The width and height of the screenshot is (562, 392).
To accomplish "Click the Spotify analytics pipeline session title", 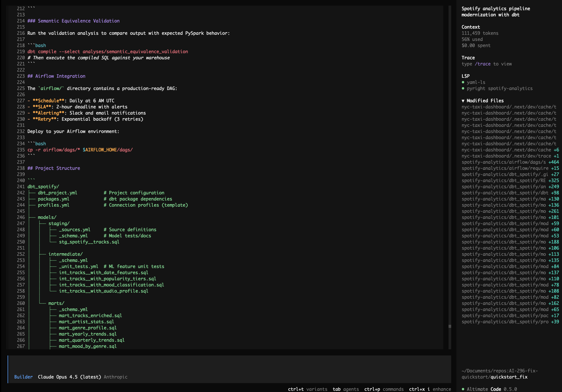I will pyautogui.click(x=495, y=11).
